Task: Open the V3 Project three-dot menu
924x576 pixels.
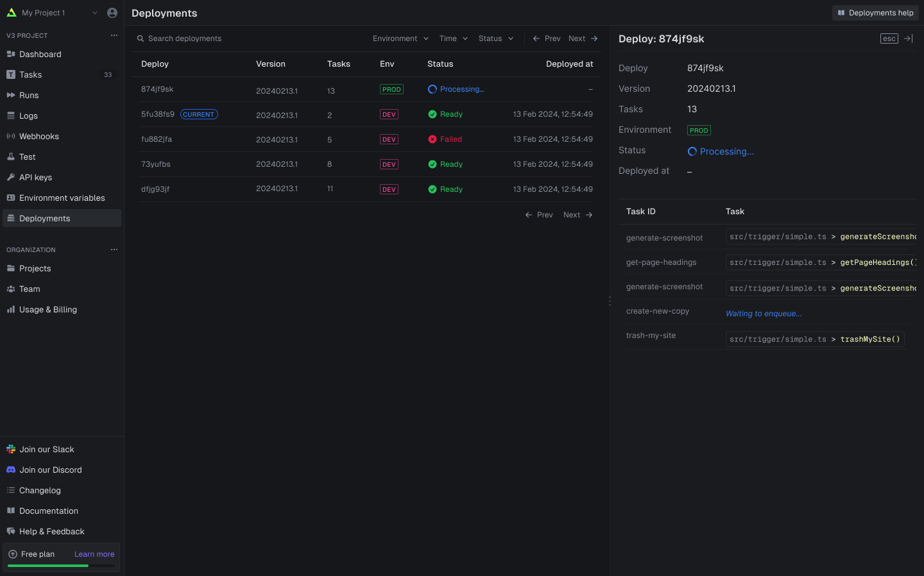Action: coord(114,35)
